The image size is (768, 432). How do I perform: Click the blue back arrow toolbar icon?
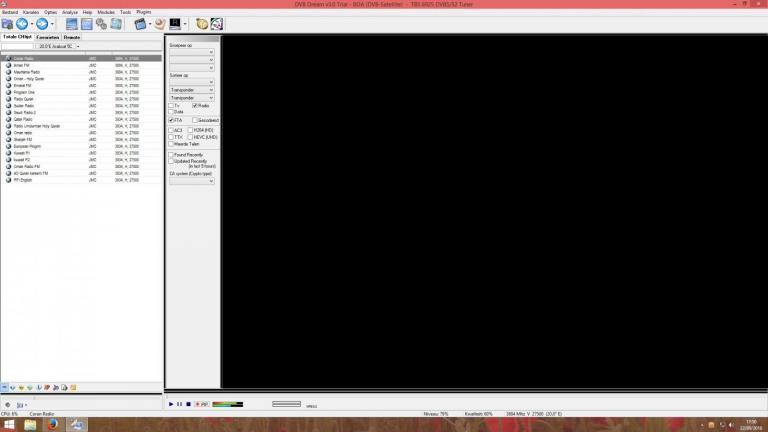[x=21, y=23]
